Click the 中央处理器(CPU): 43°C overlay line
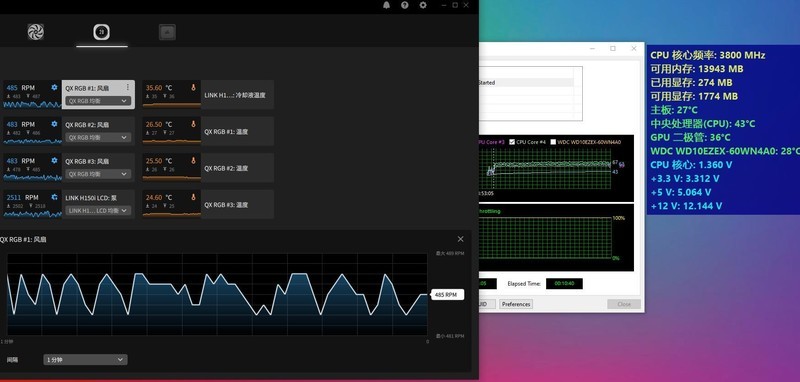 point(703,124)
